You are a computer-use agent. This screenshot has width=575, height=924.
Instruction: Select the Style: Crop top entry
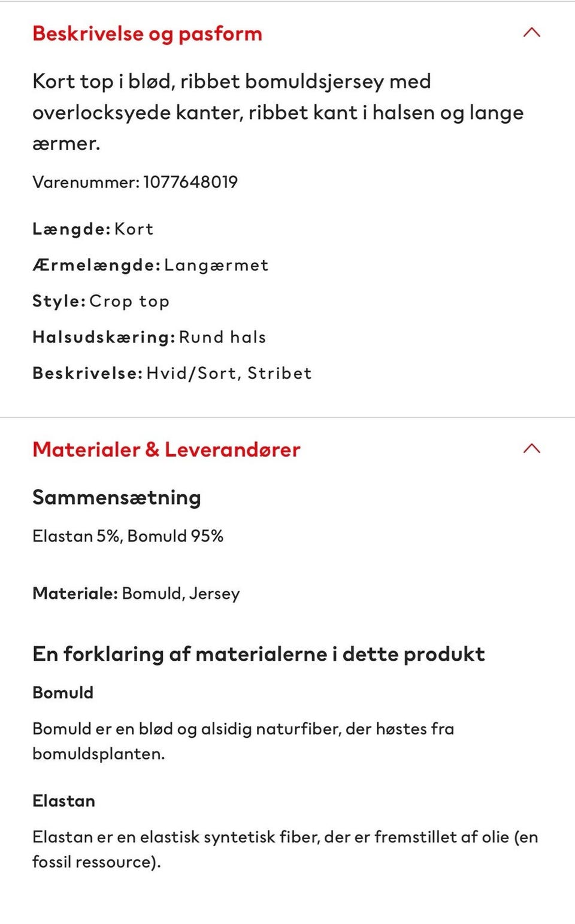click(101, 301)
